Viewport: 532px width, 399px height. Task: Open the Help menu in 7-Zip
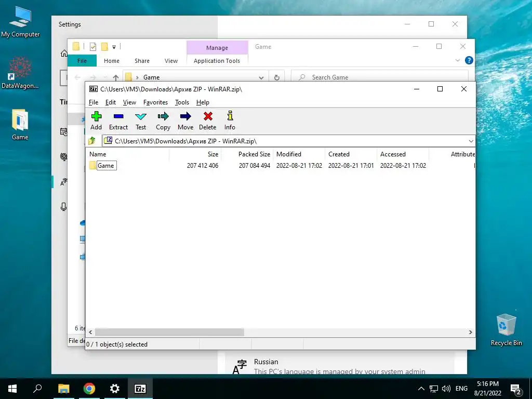(203, 102)
